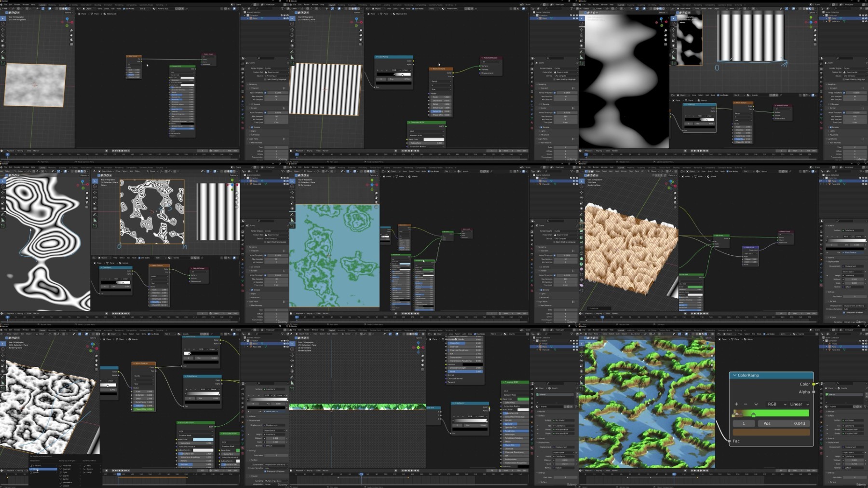Hide Plane.001 via outliner eye, center islands-map window
This screenshot has width=868, height=488.
(574, 184)
